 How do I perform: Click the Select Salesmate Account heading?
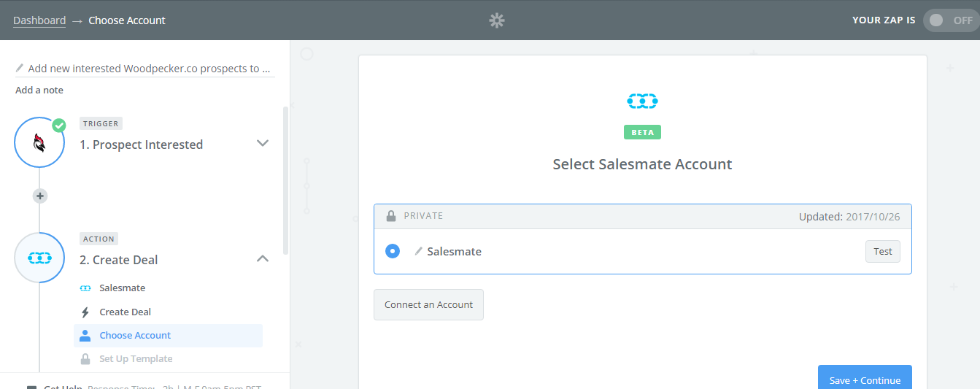tap(643, 164)
